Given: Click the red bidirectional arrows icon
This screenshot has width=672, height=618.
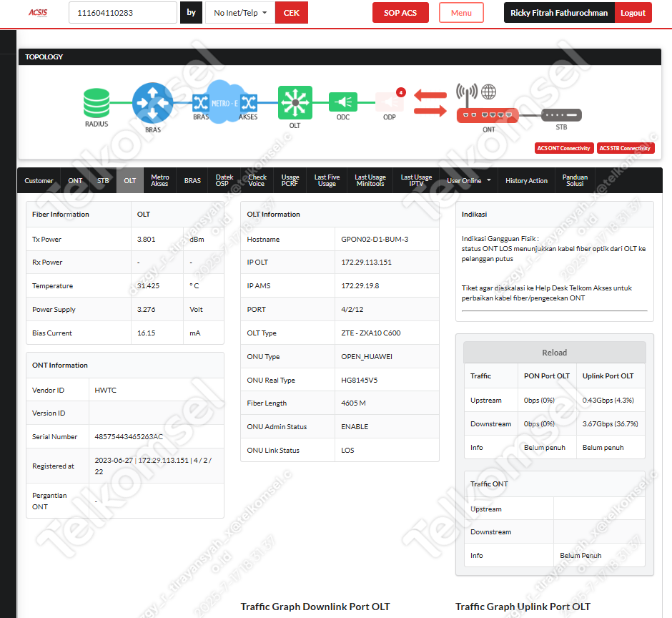Looking at the screenshot, I should (430, 103).
